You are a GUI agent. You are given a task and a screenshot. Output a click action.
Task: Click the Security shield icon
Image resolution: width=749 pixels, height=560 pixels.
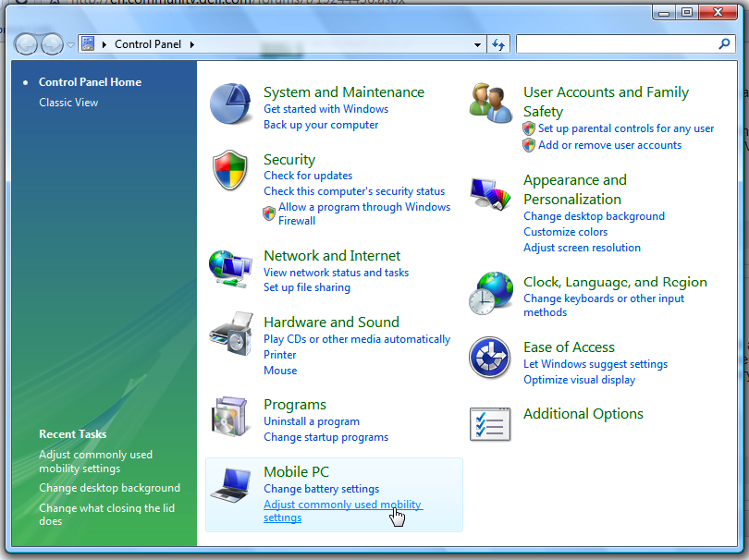(230, 170)
